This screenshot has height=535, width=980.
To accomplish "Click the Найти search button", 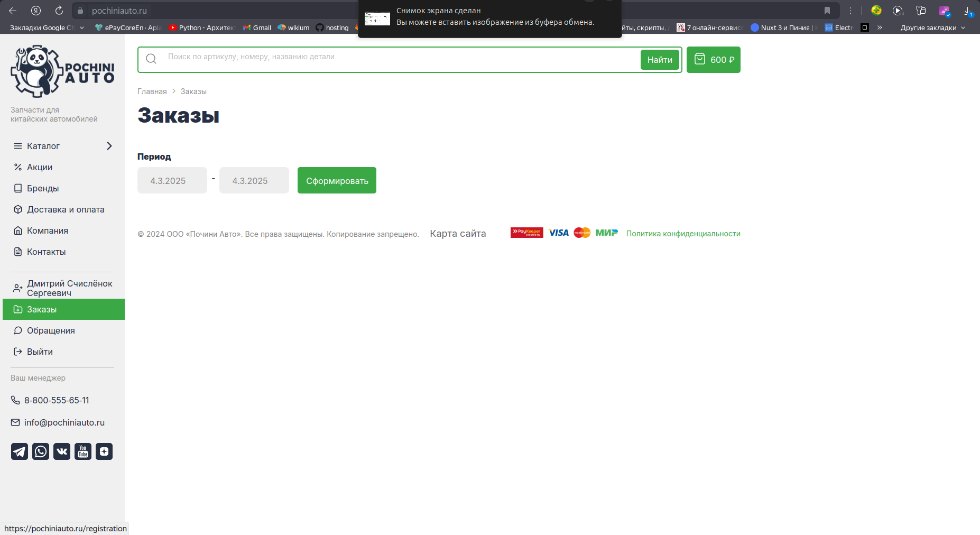I will pyautogui.click(x=660, y=60).
